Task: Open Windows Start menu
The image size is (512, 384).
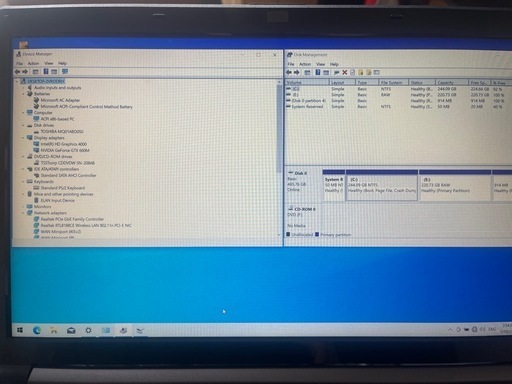Action: tap(20, 330)
